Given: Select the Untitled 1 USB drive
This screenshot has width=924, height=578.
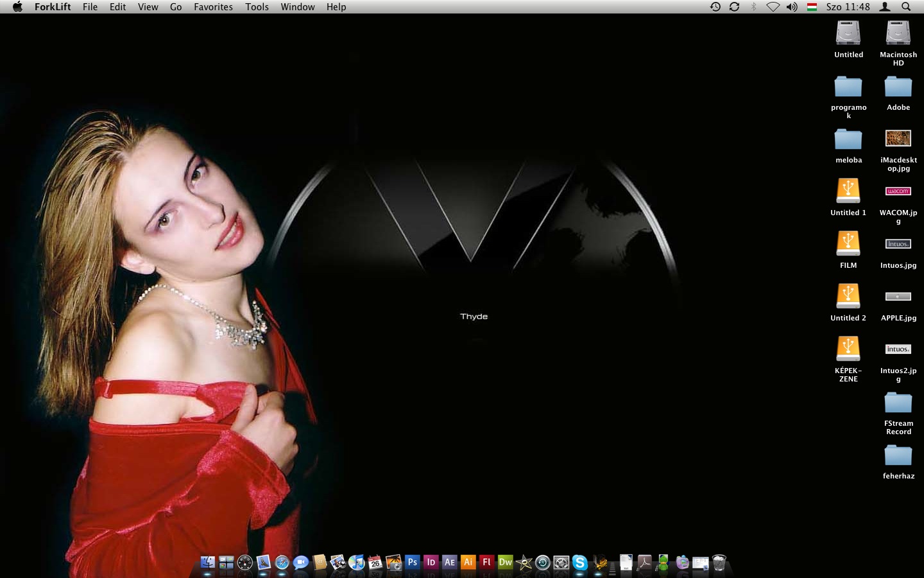Looking at the screenshot, I should (848, 191).
